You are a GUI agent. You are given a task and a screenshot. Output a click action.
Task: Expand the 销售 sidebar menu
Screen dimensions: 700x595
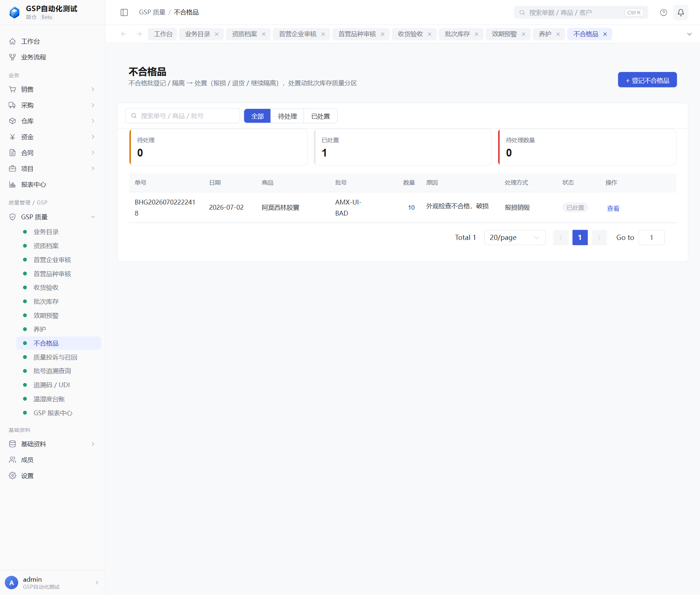point(52,89)
